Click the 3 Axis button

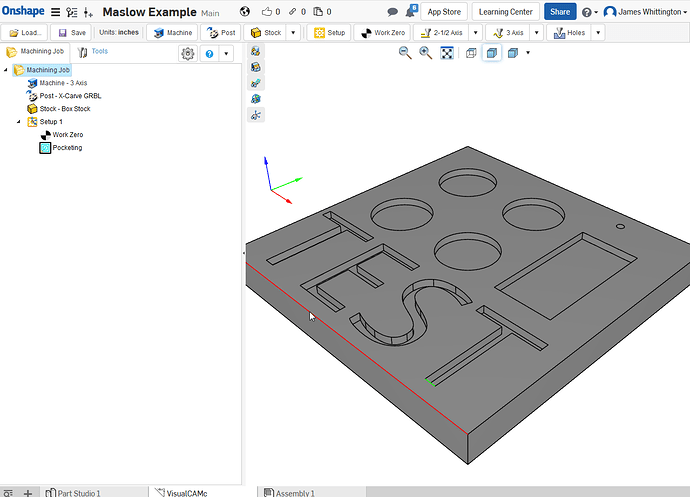(x=508, y=33)
